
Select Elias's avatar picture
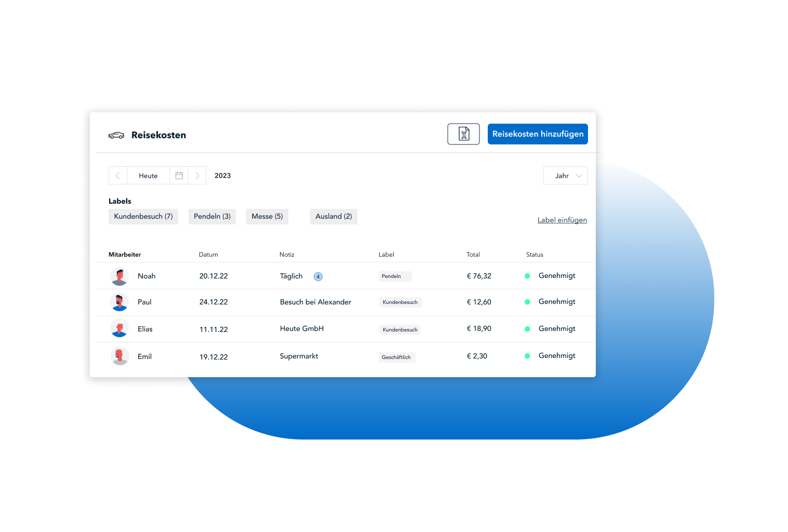pyautogui.click(x=119, y=329)
